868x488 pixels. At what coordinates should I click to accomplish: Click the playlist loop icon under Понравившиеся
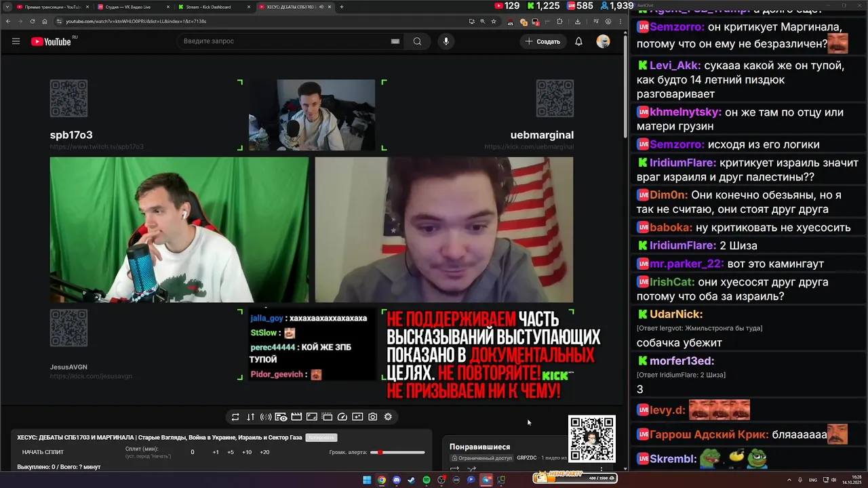(x=454, y=468)
